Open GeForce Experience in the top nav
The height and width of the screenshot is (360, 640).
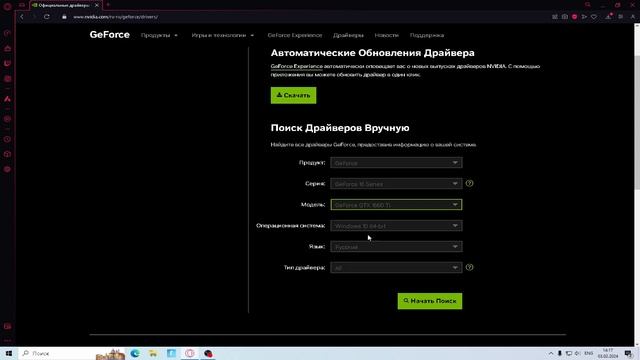click(295, 36)
